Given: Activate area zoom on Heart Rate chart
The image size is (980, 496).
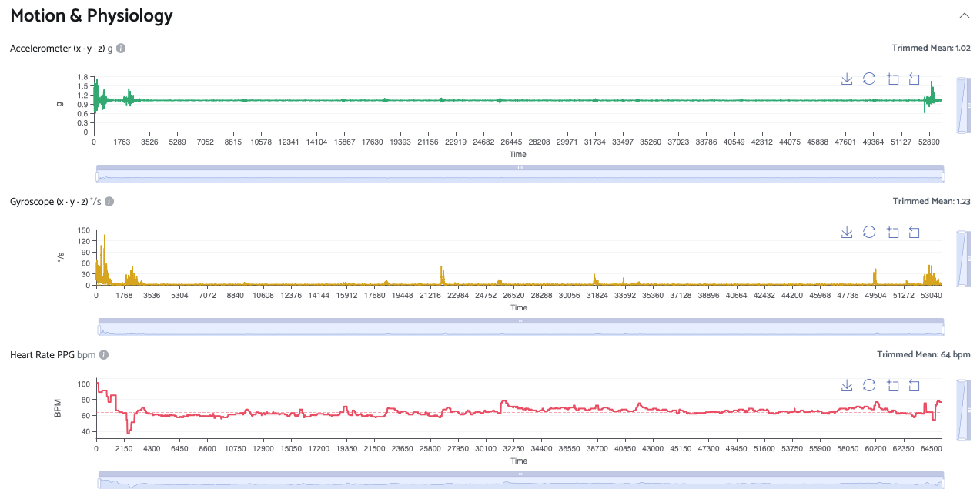Looking at the screenshot, I should point(892,385).
